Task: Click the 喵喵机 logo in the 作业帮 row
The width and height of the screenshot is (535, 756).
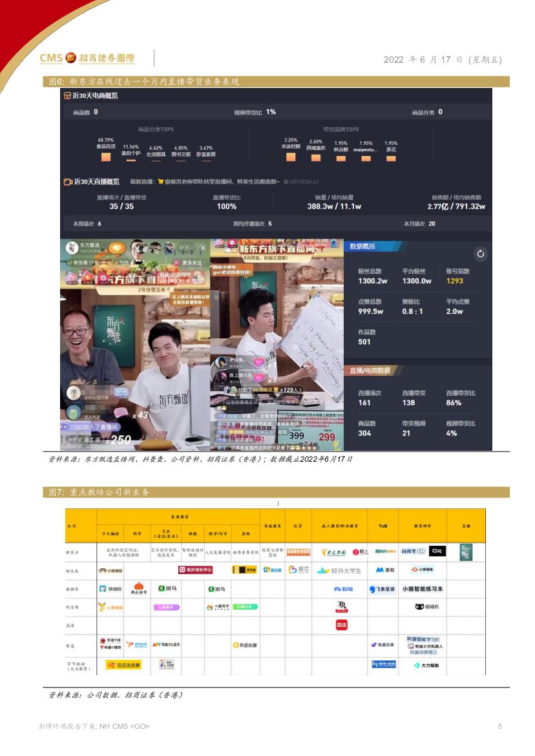Action: tap(426, 607)
